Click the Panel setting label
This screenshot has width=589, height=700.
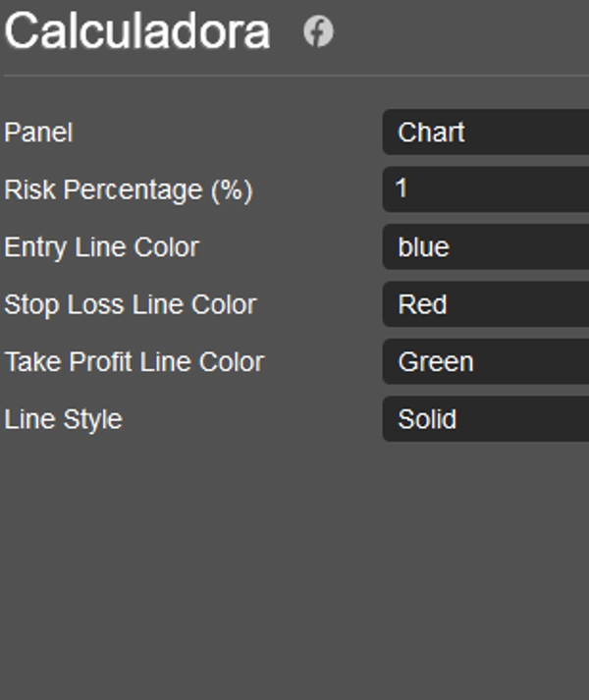(38, 133)
